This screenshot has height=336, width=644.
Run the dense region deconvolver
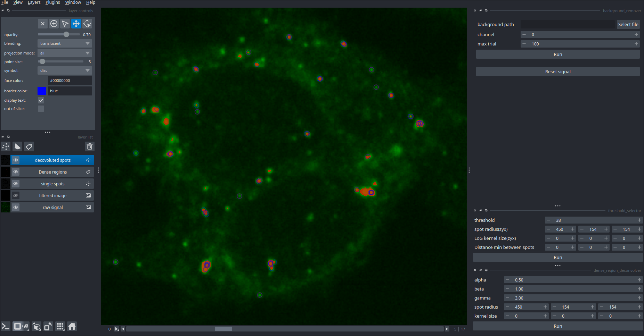pos(558,326)
